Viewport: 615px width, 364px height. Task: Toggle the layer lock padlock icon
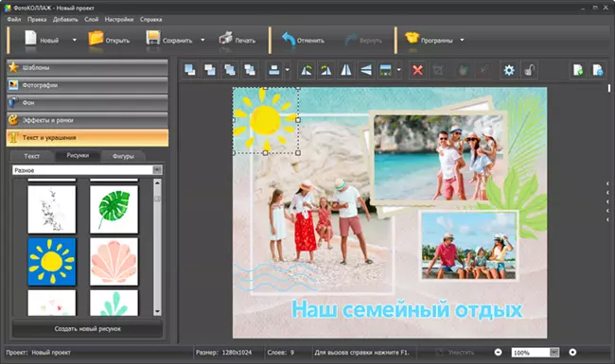coord(529,70)
